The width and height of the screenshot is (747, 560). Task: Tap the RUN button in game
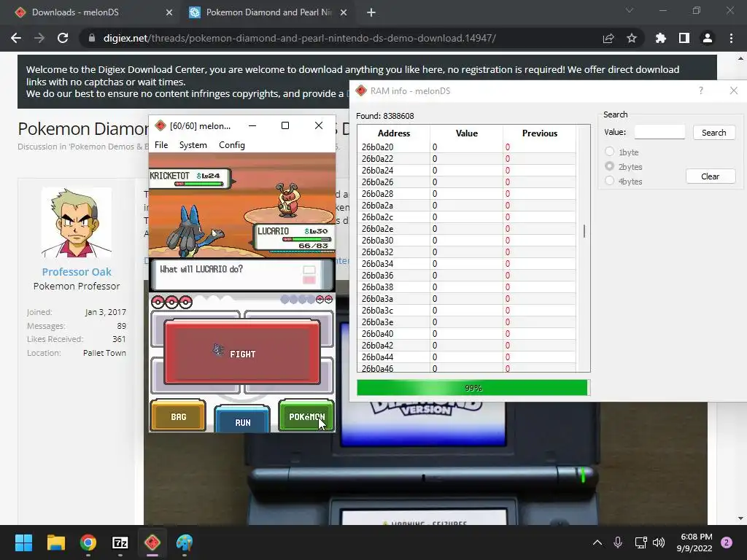pos(242,421)
